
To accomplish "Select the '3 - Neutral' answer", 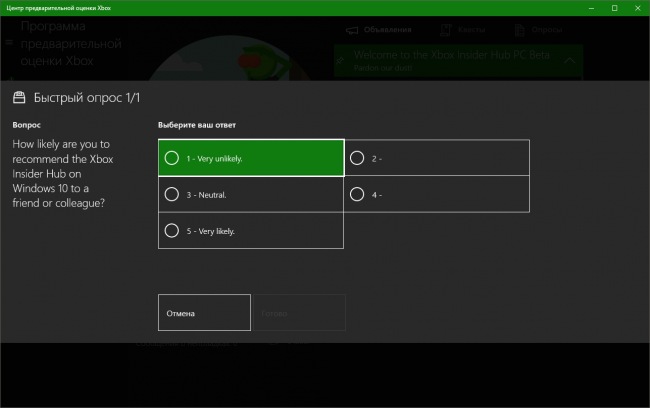I will point(251,194).
